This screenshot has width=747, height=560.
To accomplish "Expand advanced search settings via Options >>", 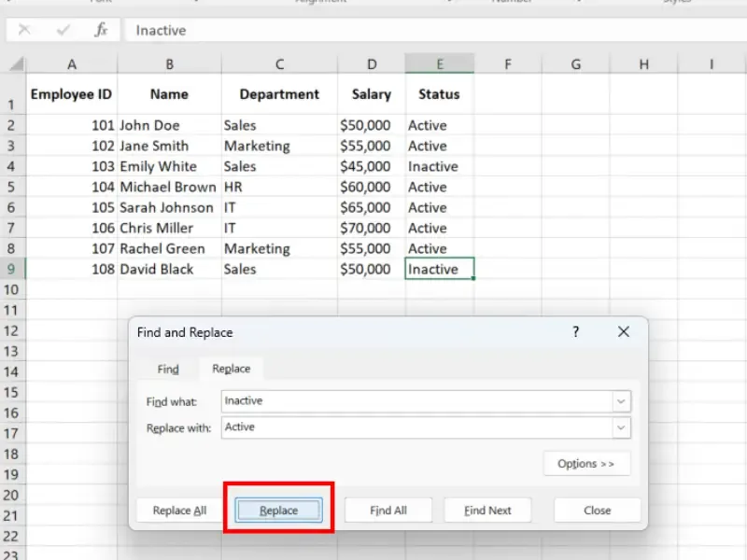I will point(586,463).
